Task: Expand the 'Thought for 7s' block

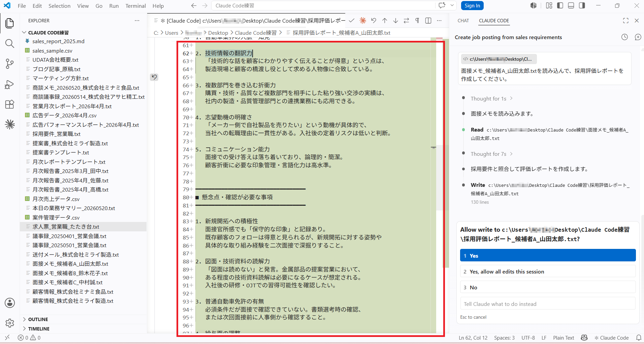Action: click(x=492, y=154)
